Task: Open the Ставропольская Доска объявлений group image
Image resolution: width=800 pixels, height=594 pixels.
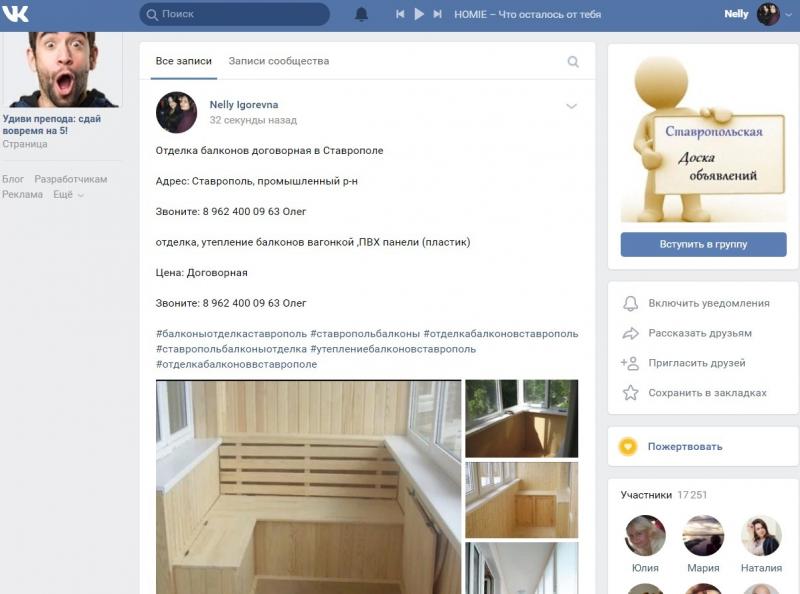Action: [703, 138]
